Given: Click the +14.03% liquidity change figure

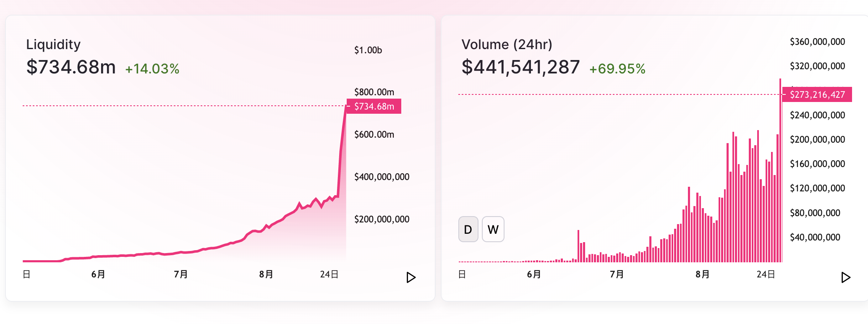Looking at the screenshot, I should [152, 69].
